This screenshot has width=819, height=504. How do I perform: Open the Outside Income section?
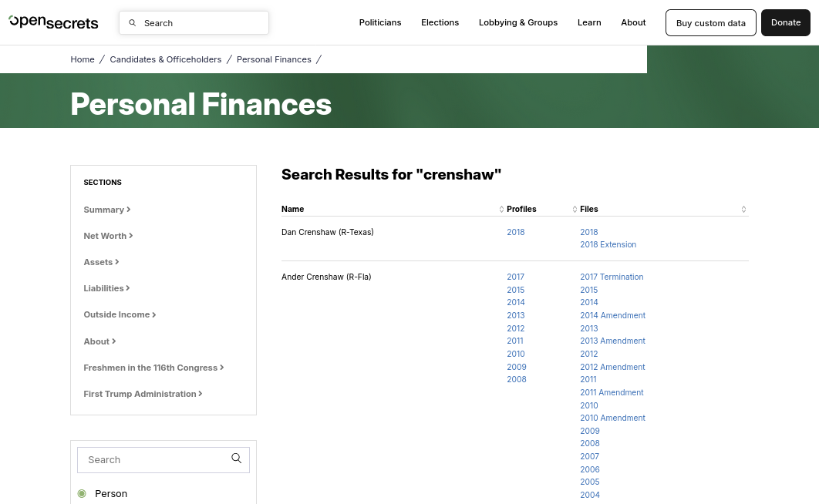120,314
